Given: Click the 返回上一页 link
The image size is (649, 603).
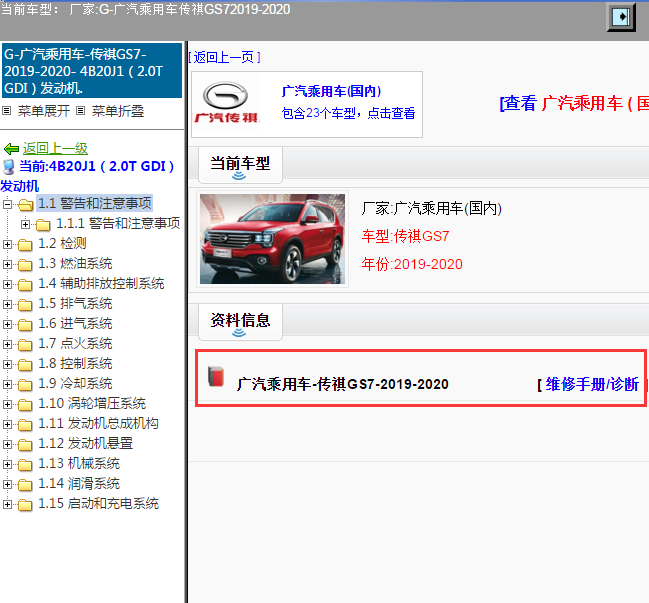Looking at the screenshot, I should [224, 57].
